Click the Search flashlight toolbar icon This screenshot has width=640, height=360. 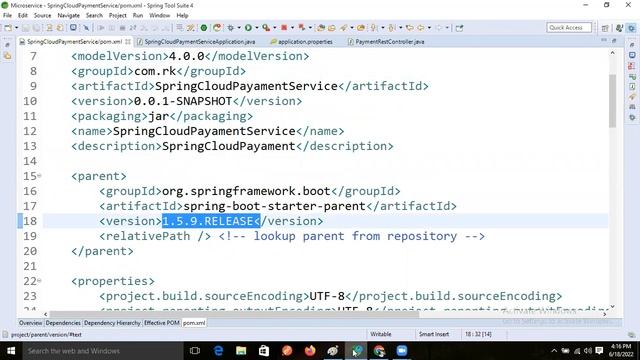tap(344, 28)
